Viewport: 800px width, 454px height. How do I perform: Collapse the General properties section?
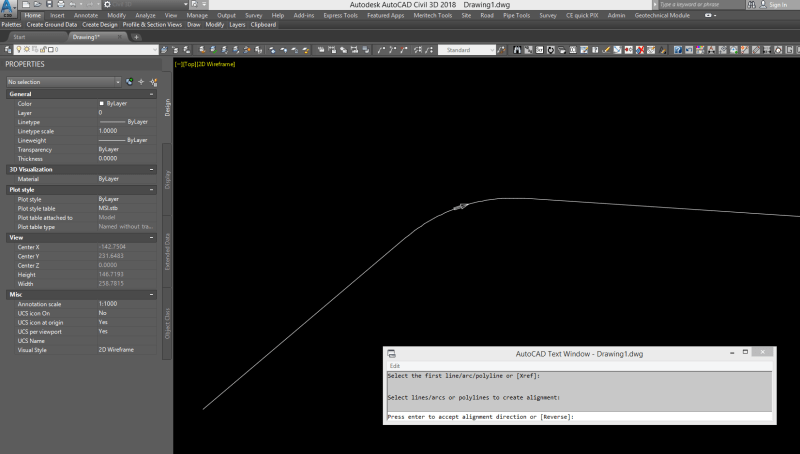152,94
